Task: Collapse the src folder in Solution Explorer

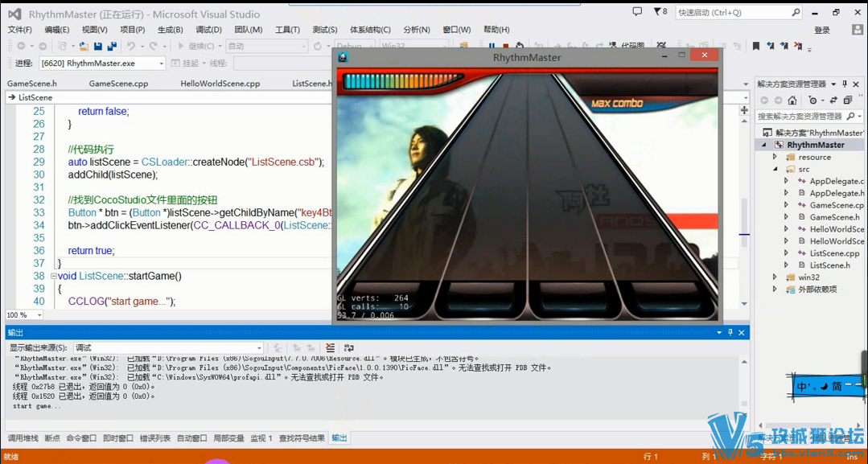Action: [x=775, y=170]
